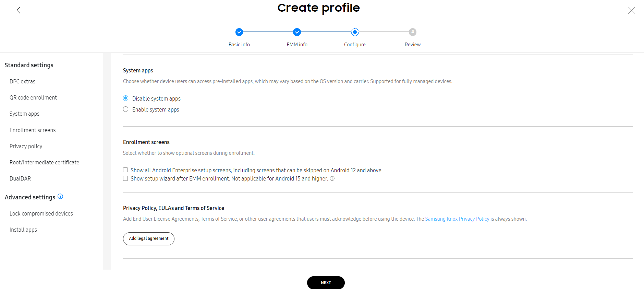The height and width of the screenshot is (291, 644).
Task: Jump to Root/intermediate certificate section
Action: point(44,162)
